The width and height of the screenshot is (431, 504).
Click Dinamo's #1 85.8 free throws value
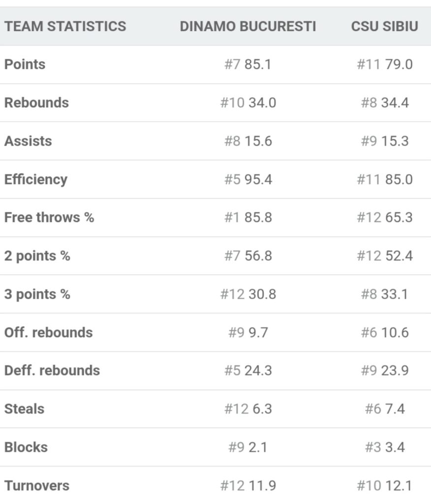(x=248, y=218)
